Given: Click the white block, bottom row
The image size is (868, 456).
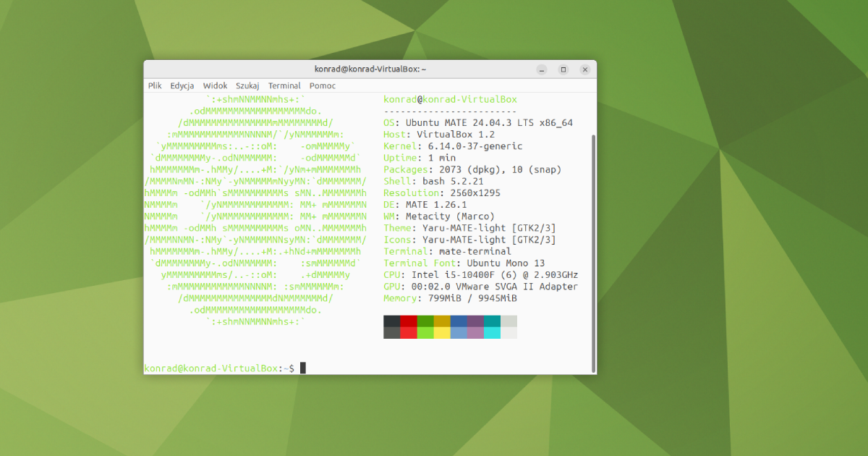Looking at the screenshot, I should tap(509, 333).
